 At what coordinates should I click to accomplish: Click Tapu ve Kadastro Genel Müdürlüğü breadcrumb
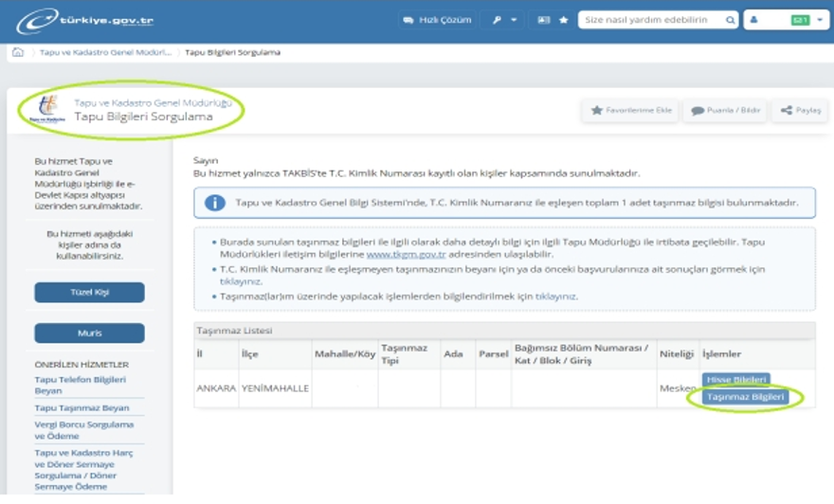(93, 52)
